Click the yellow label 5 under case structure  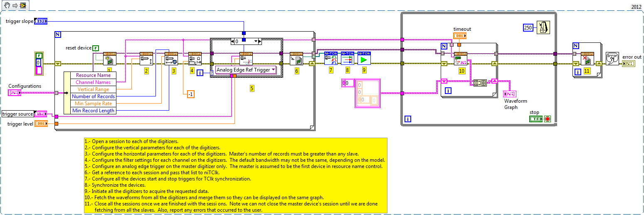pyautogui.click(x=252, y=88)
